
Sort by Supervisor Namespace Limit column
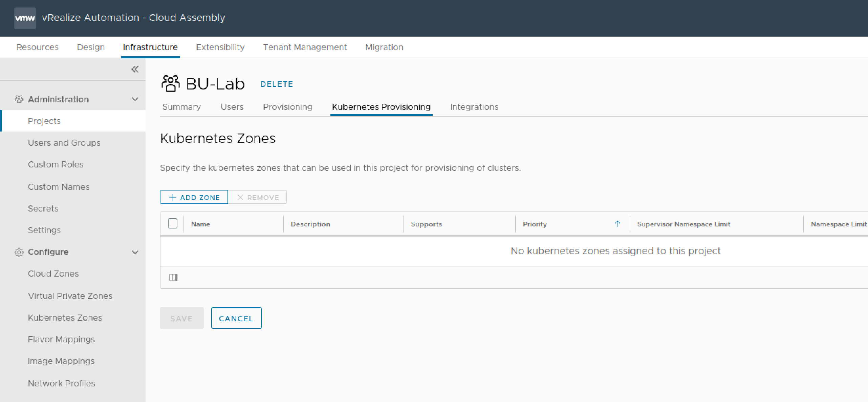[683, 224]
